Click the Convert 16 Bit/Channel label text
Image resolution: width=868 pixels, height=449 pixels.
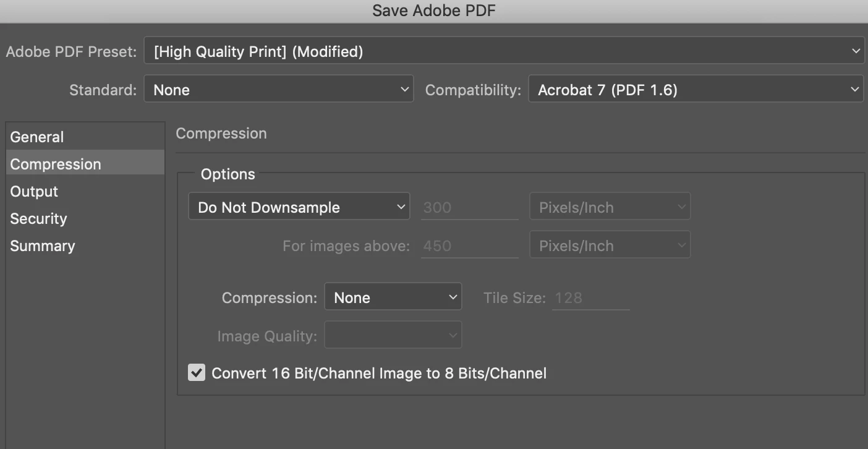tap(379, 373)
